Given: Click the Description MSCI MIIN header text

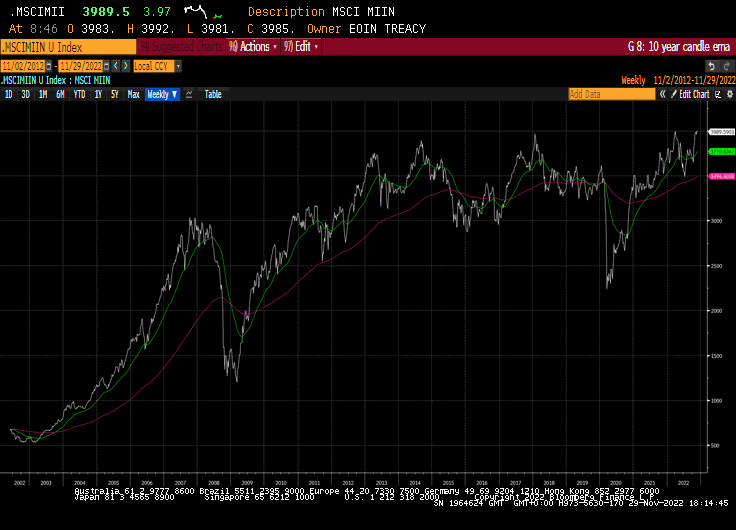Looking at the screenshot, I should pos(321,12).
